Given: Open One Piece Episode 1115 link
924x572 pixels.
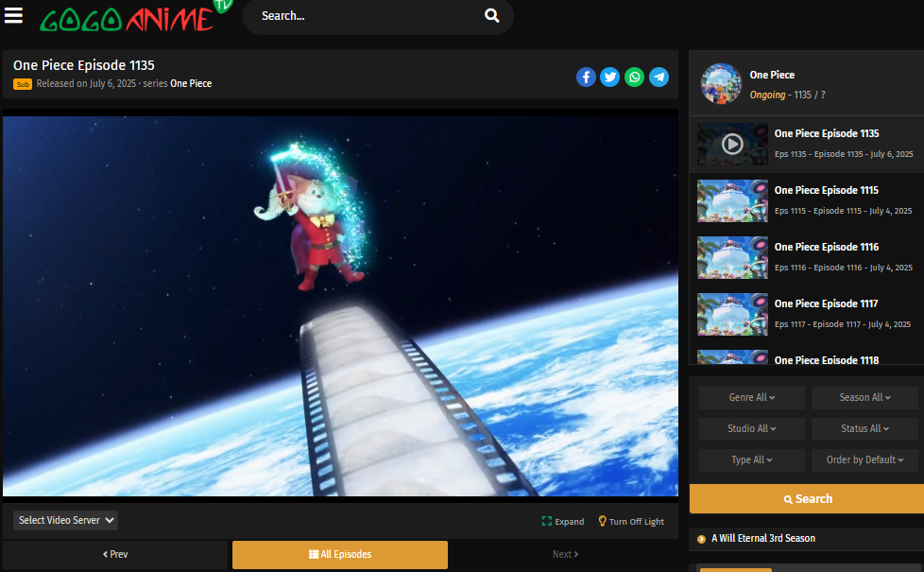Looking at the screenshot, I should 826,190.
